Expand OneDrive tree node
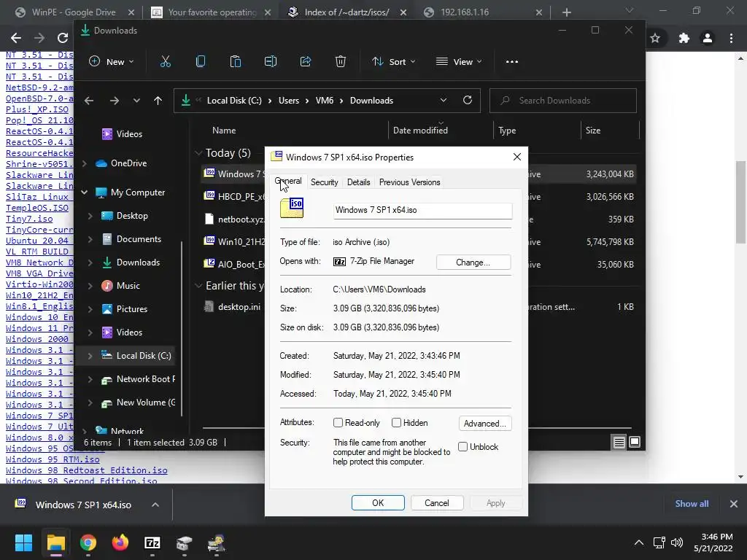Viewport: 747px width, 560px height. point(85,163)
